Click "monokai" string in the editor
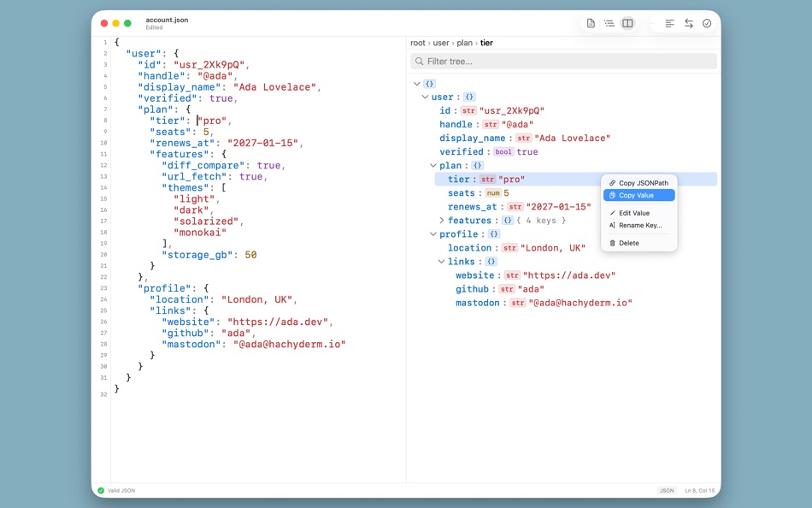 click(200, 233)
